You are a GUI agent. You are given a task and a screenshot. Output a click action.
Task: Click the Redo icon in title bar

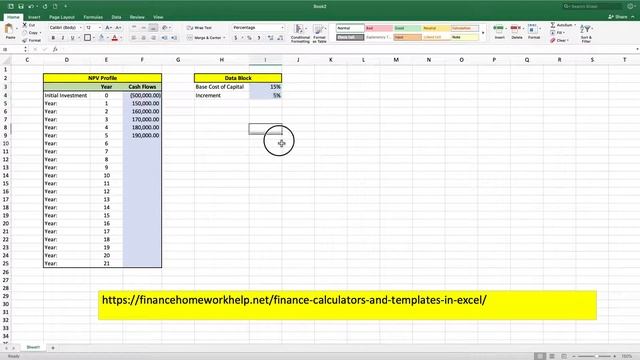(x=45, y=6)
